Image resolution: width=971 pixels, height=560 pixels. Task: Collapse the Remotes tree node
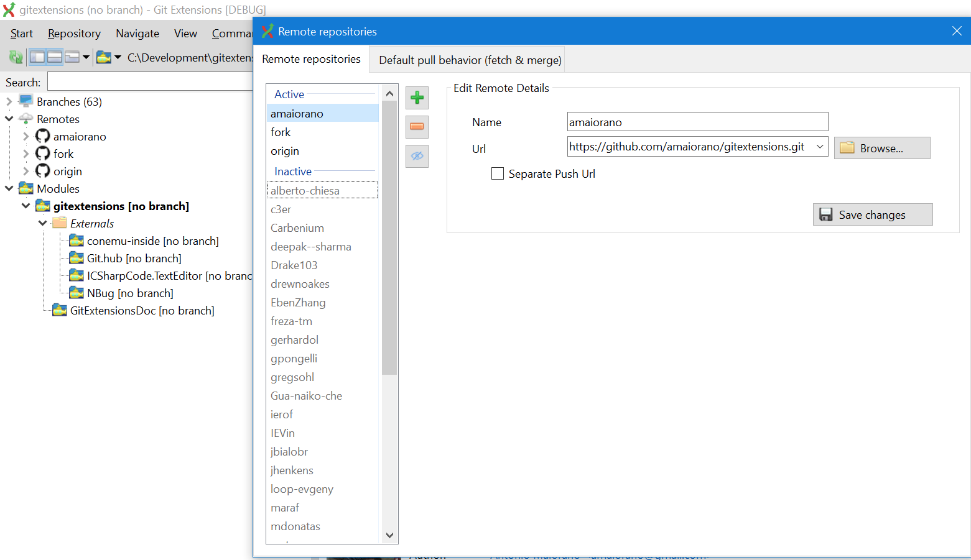(x=9, y=119)
